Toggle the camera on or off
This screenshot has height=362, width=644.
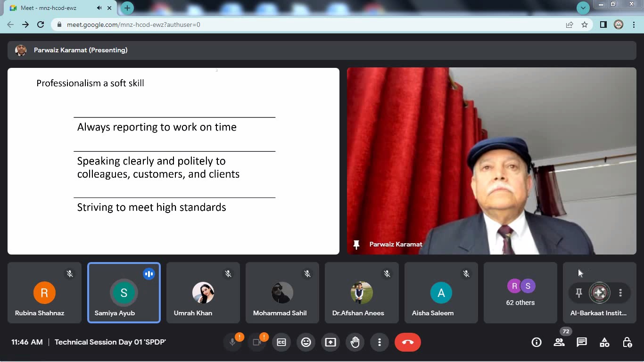tap(257, 342)
